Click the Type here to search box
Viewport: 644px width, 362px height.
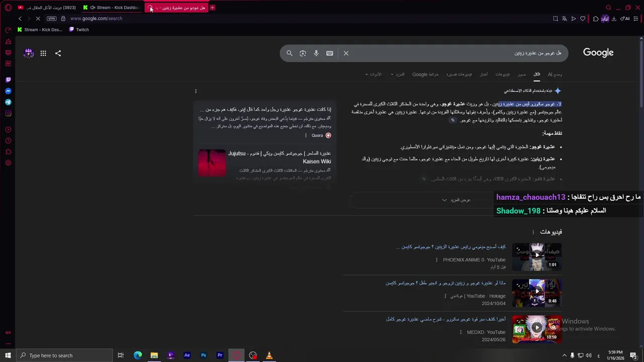(64, 355)
